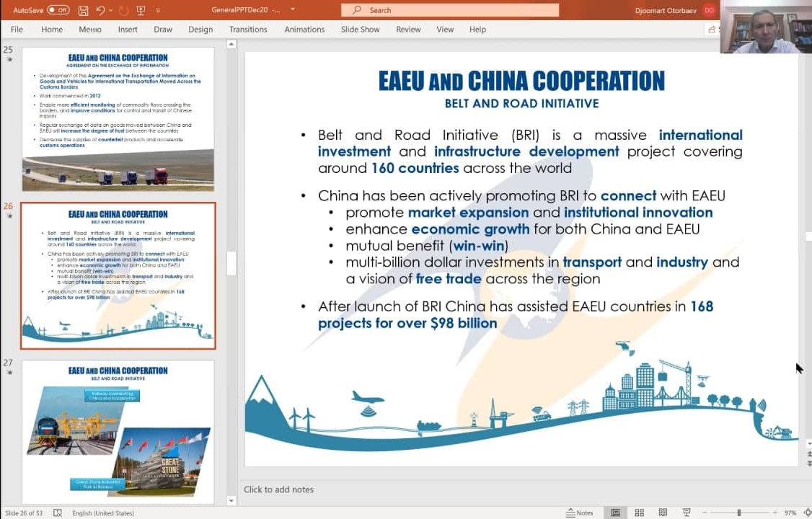
Task: Click the Search box in title bar
Action: point(449,10)
